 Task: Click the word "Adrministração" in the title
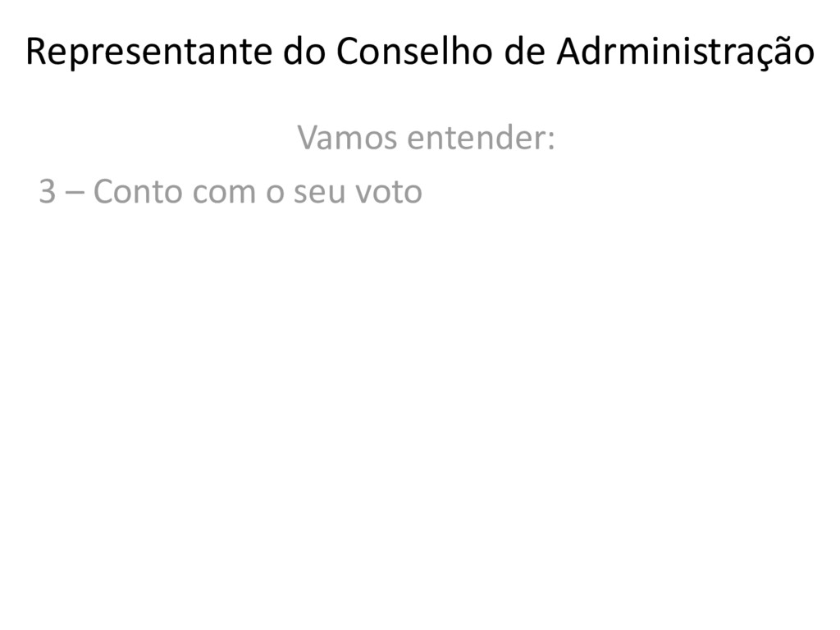tap(686, 52)
